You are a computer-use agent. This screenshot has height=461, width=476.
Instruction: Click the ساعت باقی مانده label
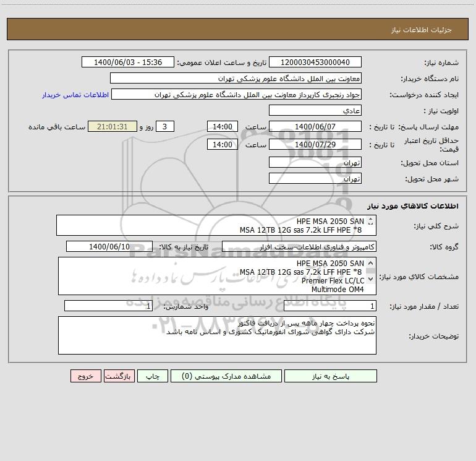point(57,127)
